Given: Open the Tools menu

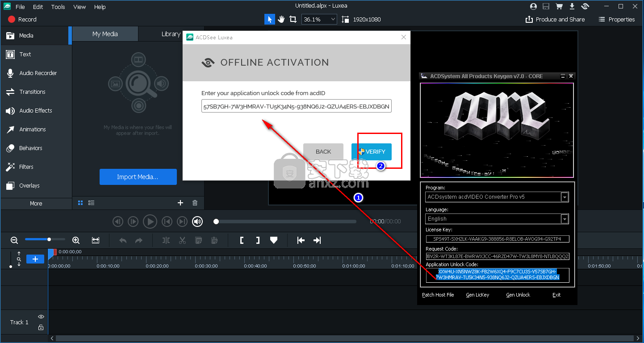Looking at the screenshot, I should [x=58, y=7].
